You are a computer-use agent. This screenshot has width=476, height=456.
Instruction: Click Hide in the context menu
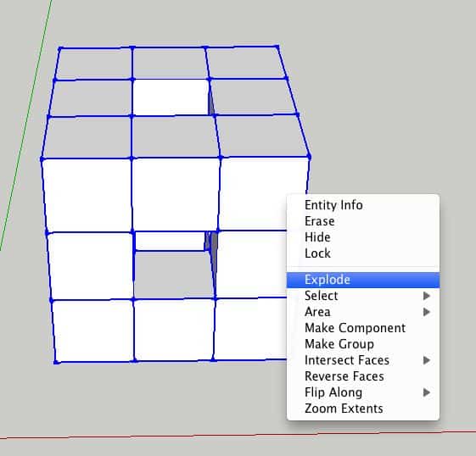pos(317,237)
